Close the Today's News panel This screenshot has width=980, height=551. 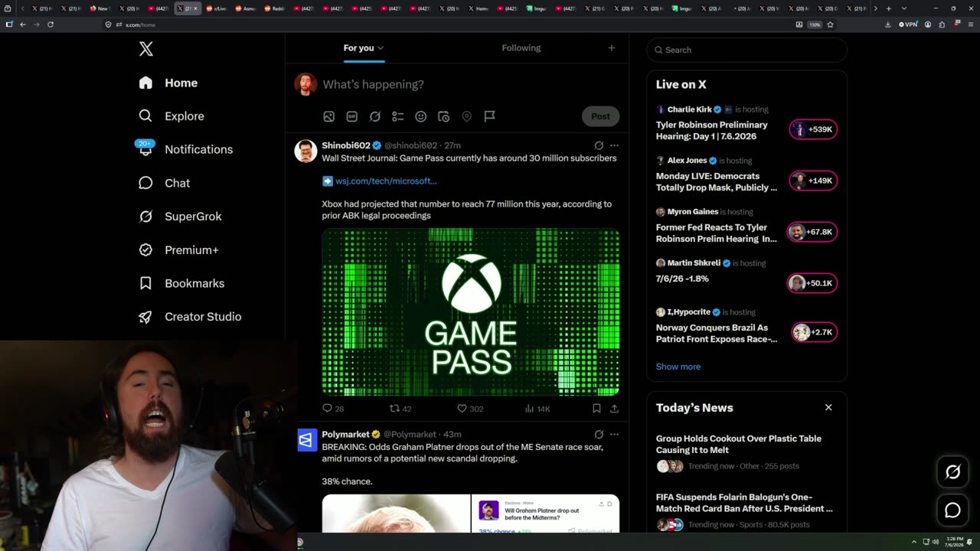828,407
